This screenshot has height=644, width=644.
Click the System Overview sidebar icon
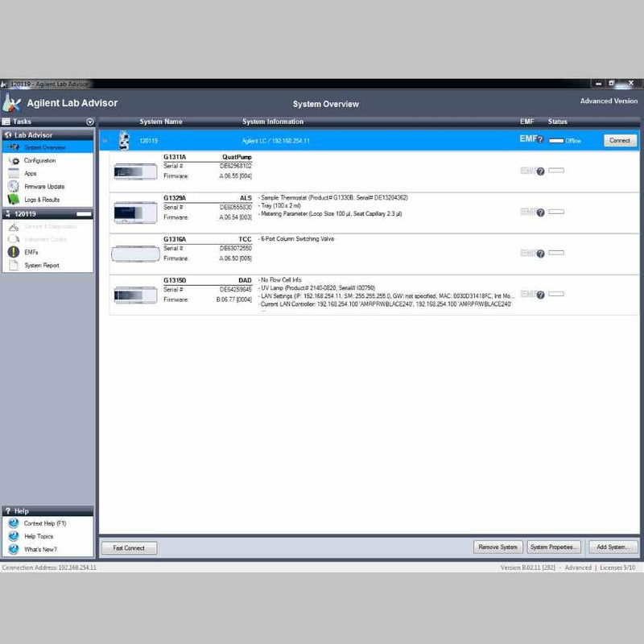click(x=14, y=147)
